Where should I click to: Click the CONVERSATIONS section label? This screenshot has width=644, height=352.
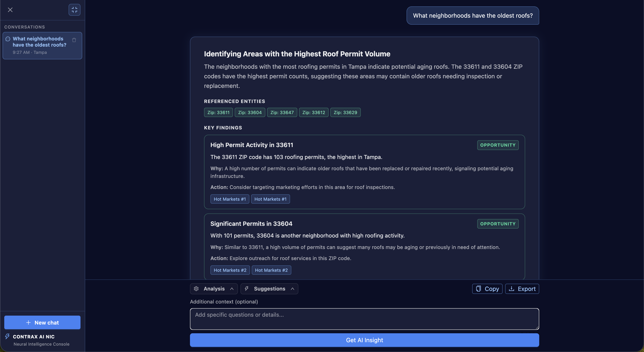coord(24,27)
